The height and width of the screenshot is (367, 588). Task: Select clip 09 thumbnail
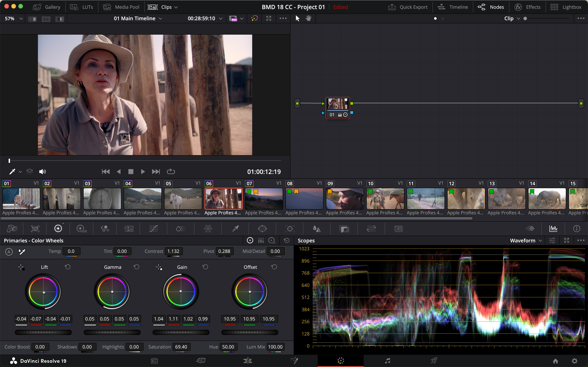pyautogui.click(x=345, y=198)
